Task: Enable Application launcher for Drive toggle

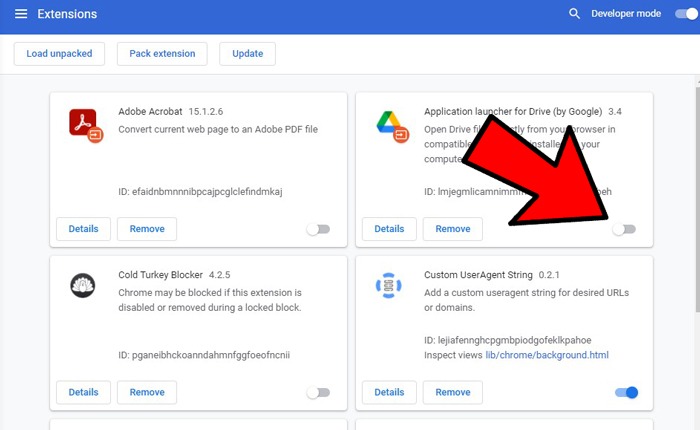Action: pos(624,229)
